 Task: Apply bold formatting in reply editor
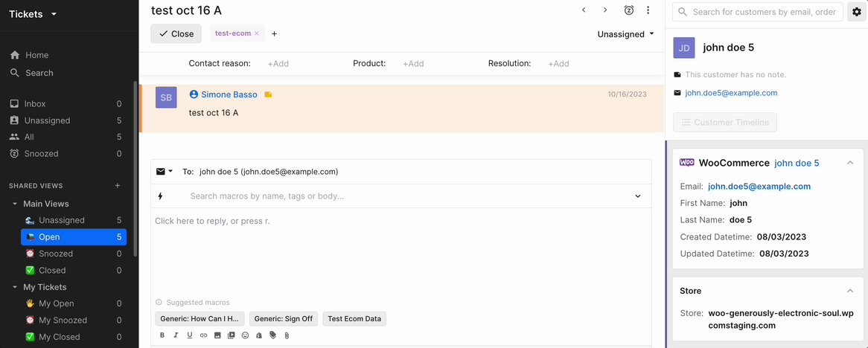pyautogui.click(x=162, y=335)
